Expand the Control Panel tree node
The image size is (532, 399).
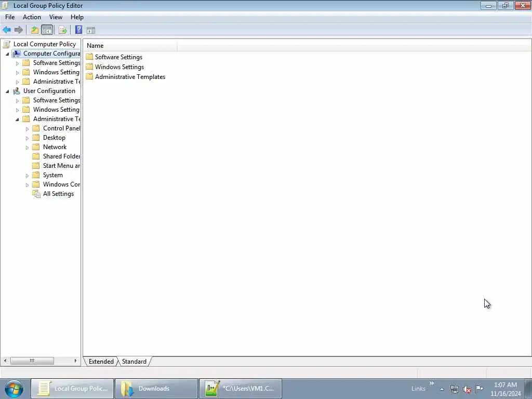(27, 129)
